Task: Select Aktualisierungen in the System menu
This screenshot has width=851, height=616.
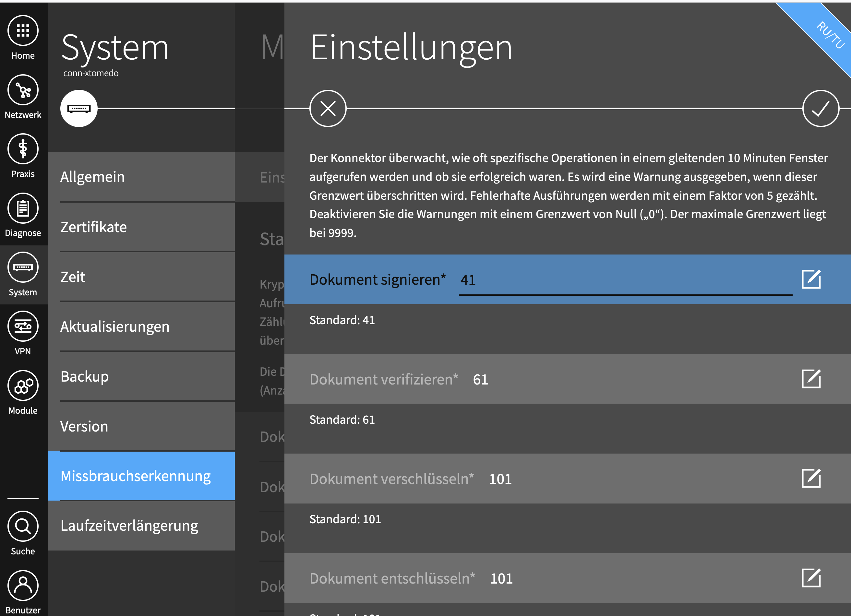Action: coord(141,326)
